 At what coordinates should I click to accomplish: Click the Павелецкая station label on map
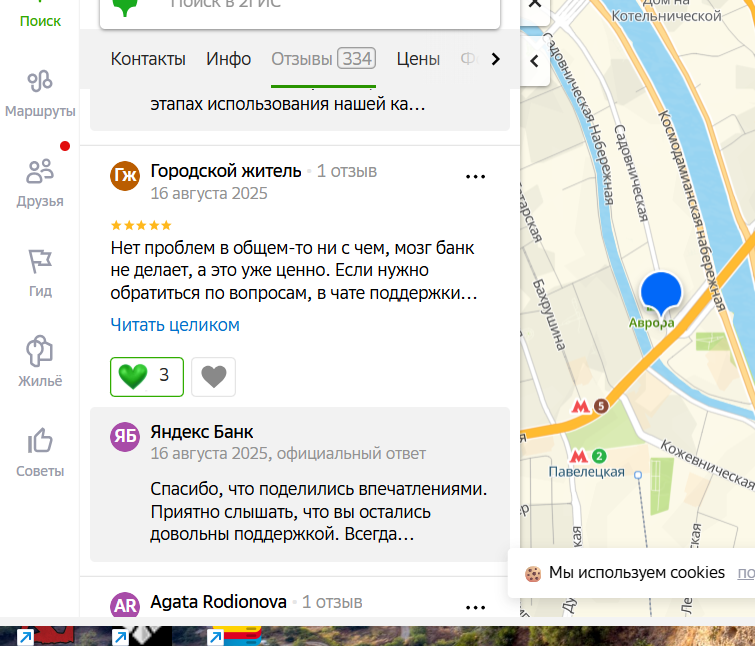[x=586, y=472]
